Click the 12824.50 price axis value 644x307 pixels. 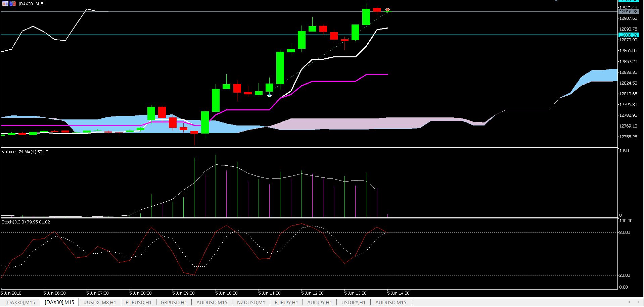[x=628, y=83]
